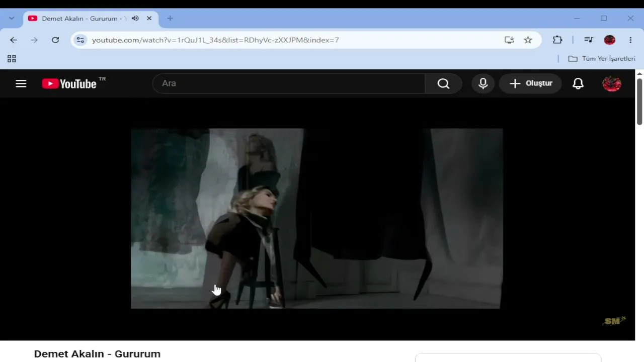644x362 pixels.
Task: Open the apps grid shortcut
Action: (x=12, y=59)
